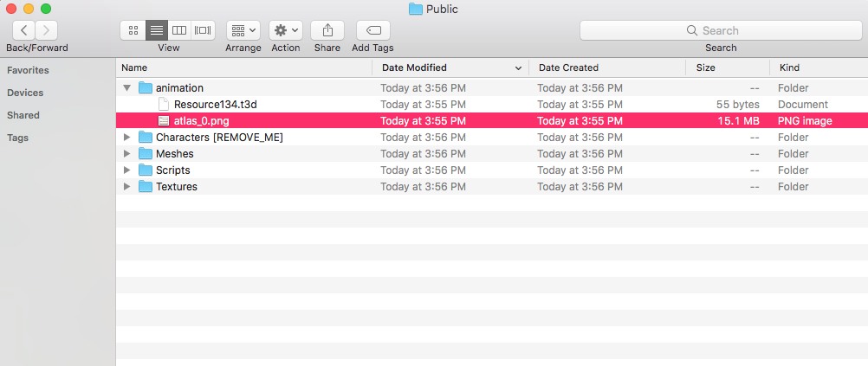Select the Resource134.t3d document
The width and height of the screenshot is (868, 366).
pyautogui.click(x=215, y=105)
